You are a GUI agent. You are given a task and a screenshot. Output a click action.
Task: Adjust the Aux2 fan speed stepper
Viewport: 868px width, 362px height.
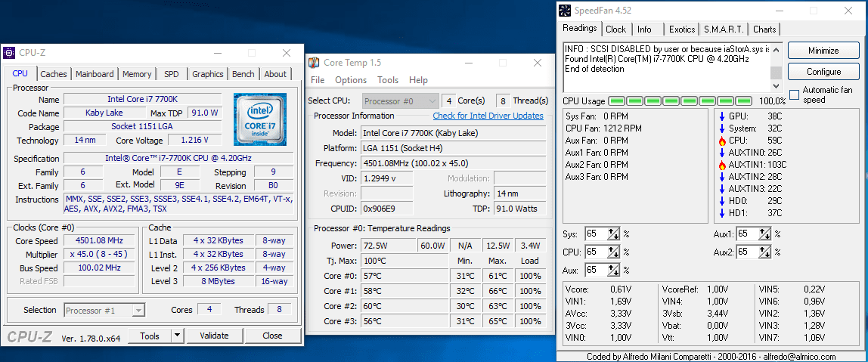764,252
